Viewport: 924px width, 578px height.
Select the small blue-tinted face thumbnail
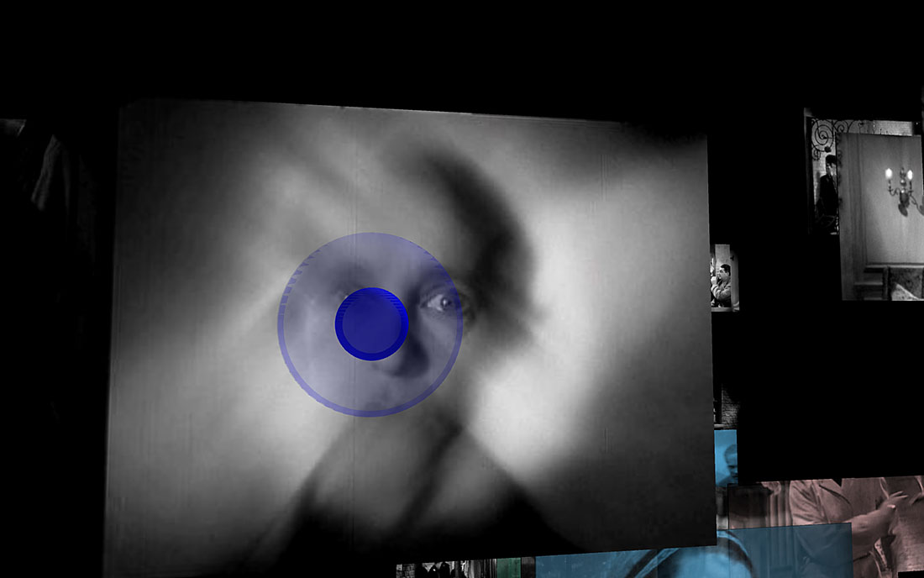point(726,458)
